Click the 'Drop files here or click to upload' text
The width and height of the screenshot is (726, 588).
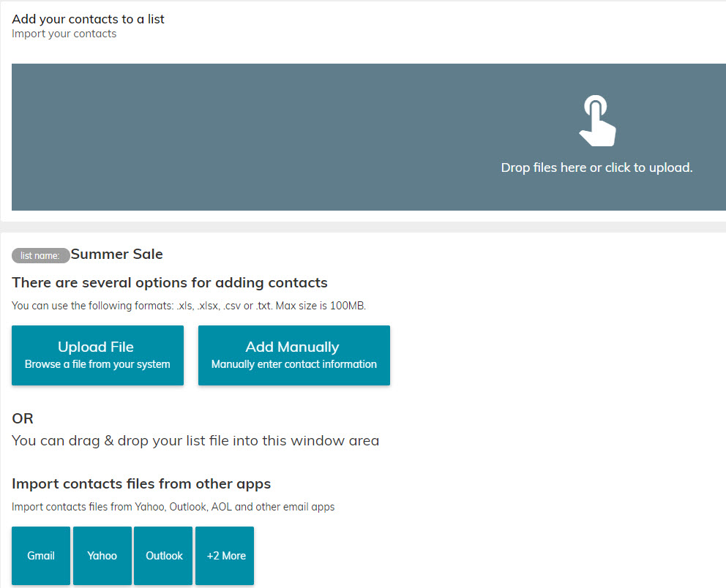pyautogui.click(x=596, y=167)
